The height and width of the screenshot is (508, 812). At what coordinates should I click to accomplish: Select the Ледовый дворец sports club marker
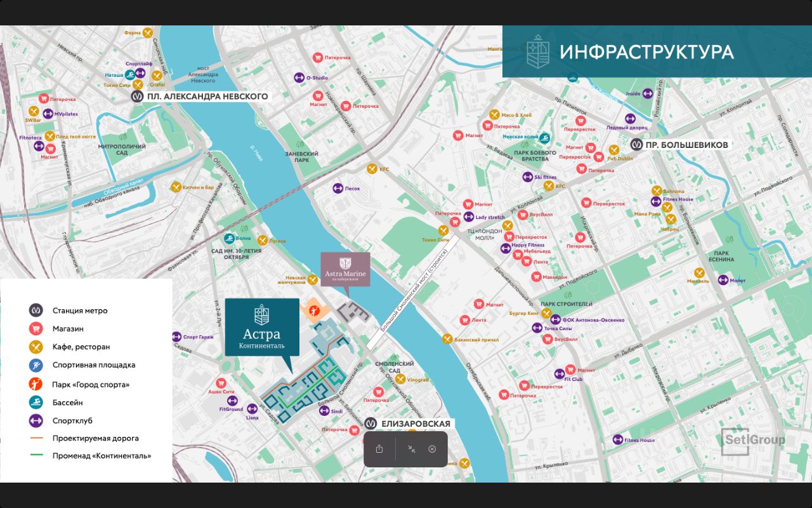(x=630, y=118)
